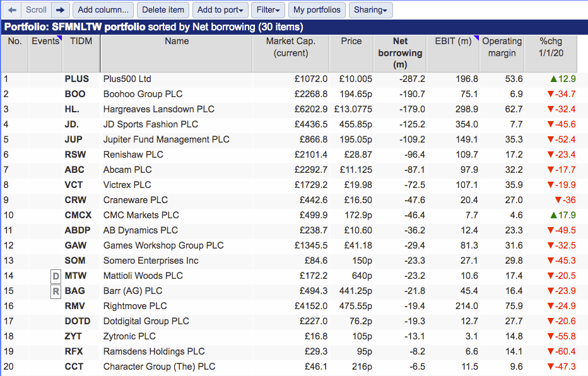The image size is (588, 376).
Task: Click the name Games Workshop Group PLC
Action: click(163, 245)
